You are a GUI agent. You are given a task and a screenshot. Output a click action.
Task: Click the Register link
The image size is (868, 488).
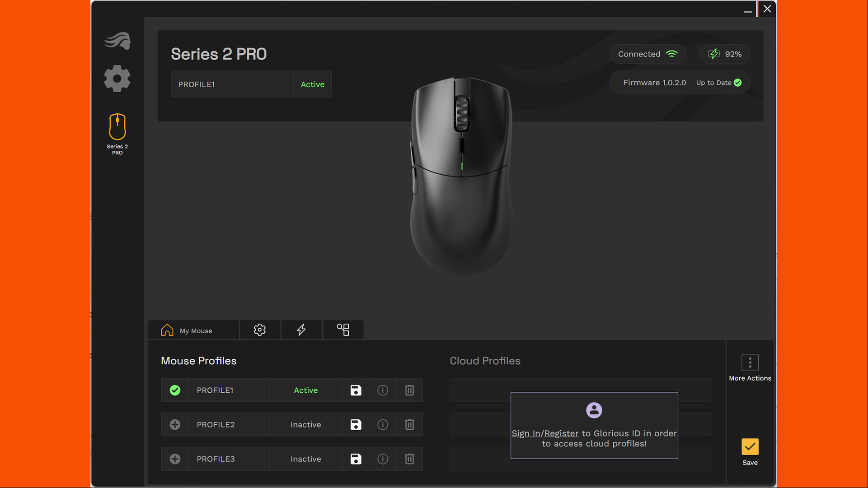(561, 433)
